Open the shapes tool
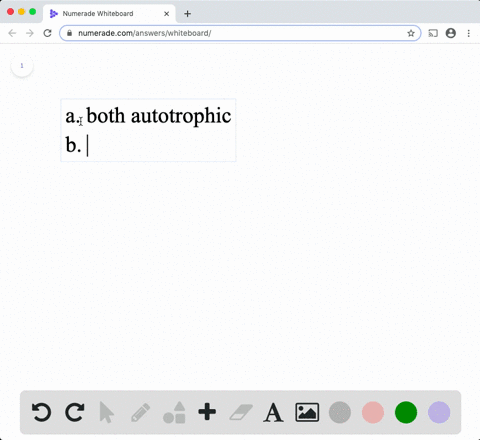The image size is (480, 440). 174,412
